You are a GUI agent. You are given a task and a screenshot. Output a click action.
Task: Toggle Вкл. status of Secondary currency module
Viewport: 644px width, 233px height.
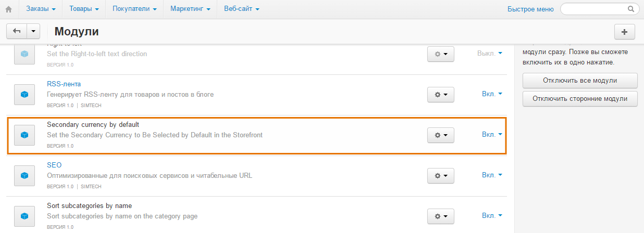coord(492,135)
